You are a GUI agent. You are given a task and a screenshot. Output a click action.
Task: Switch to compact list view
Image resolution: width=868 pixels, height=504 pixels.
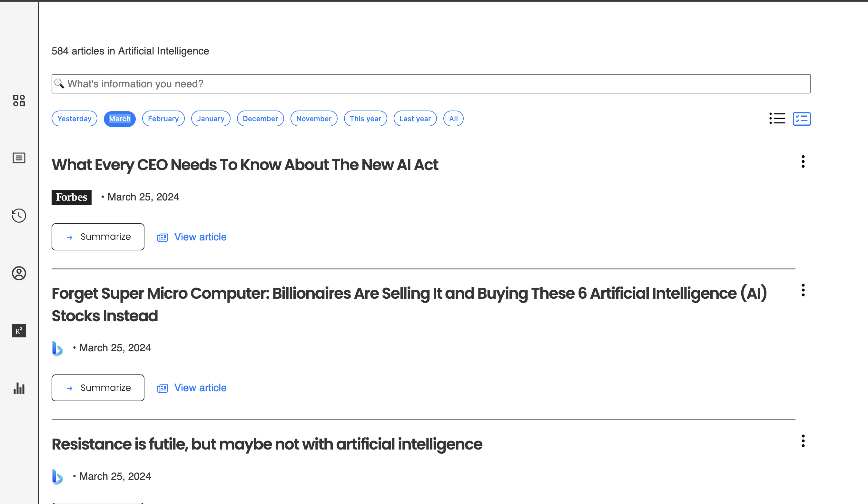pos(777,119)
